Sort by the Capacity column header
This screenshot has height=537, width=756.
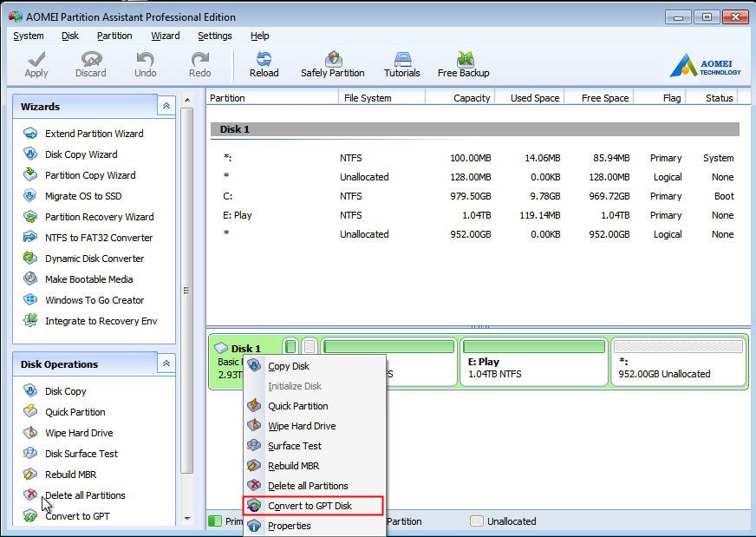click(460, 98)
